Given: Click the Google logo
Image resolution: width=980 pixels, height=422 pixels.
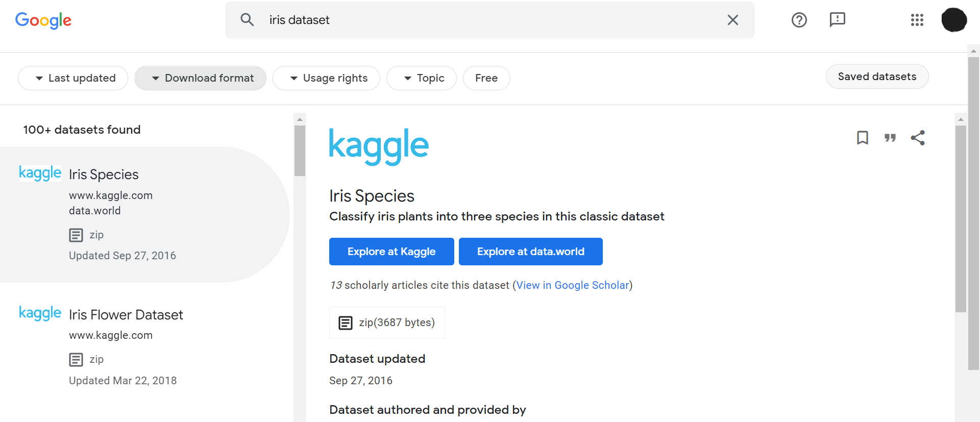Looking at the screenshot, I should pyautogui.click(x=43, y=20).
